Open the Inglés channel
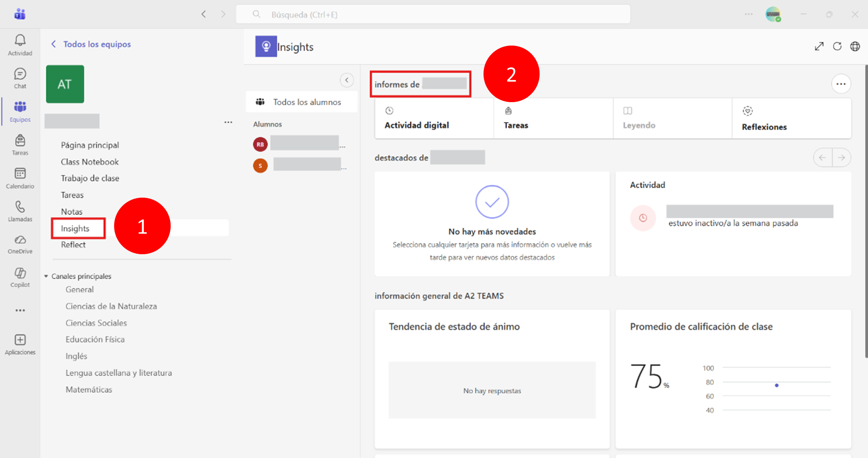Screen dimensions: 868x458 [77, 356]
